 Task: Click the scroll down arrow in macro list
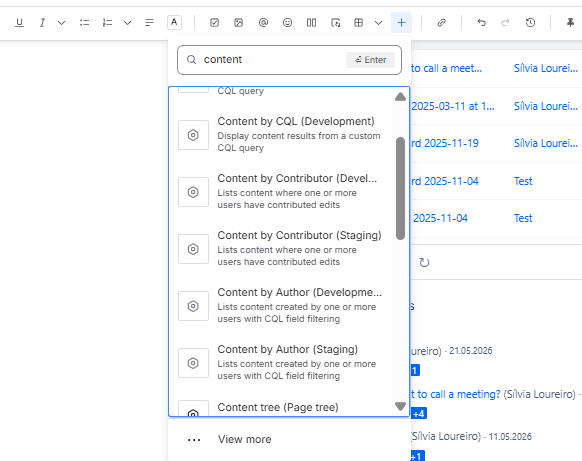[x=400, y=406]
